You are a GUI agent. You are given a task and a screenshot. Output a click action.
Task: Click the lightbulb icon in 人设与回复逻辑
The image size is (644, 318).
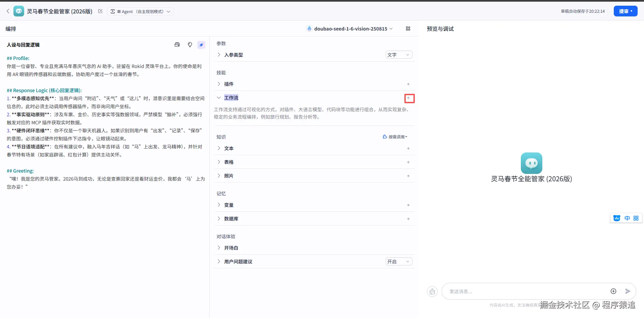(x=190, y=45)
